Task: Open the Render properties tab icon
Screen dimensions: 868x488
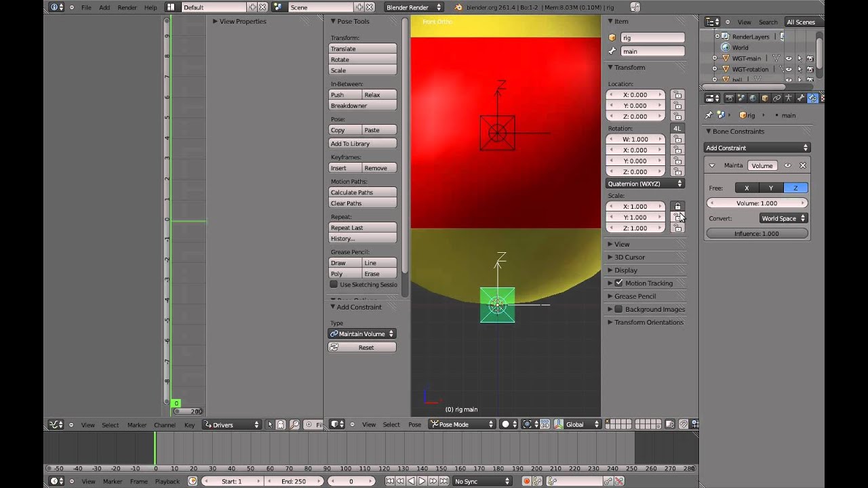Action: tap(730, 98)
